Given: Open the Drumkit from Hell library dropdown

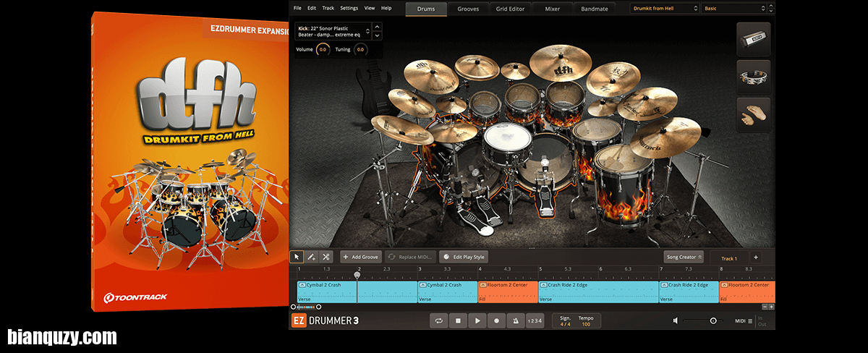Looking at the screenshot, I should click(x=665, y=8).
